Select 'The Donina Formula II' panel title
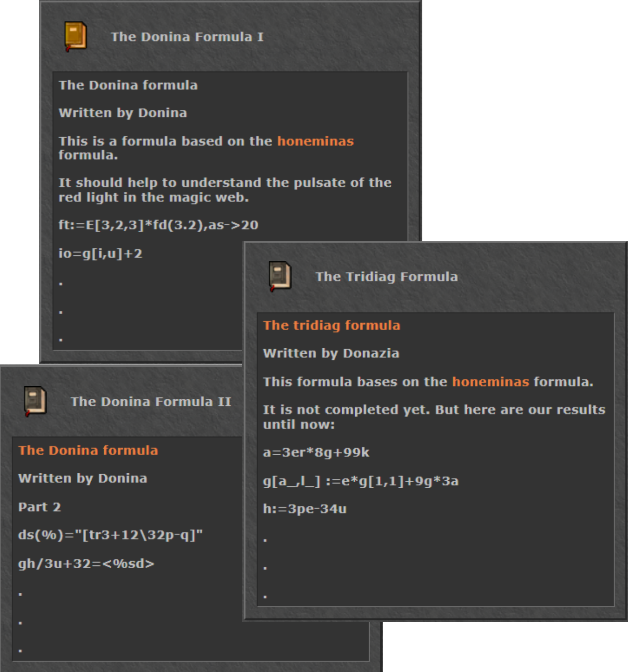628x672 pixels. pos(151,402)
